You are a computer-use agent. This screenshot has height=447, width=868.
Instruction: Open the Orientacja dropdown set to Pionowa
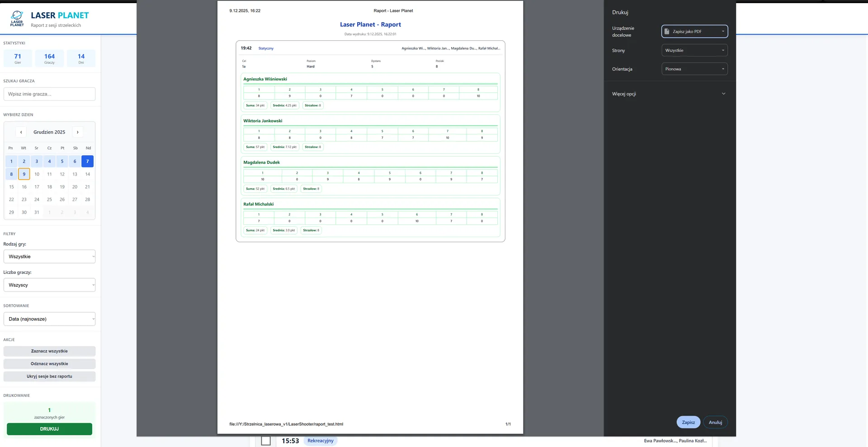tap(694, 69)
